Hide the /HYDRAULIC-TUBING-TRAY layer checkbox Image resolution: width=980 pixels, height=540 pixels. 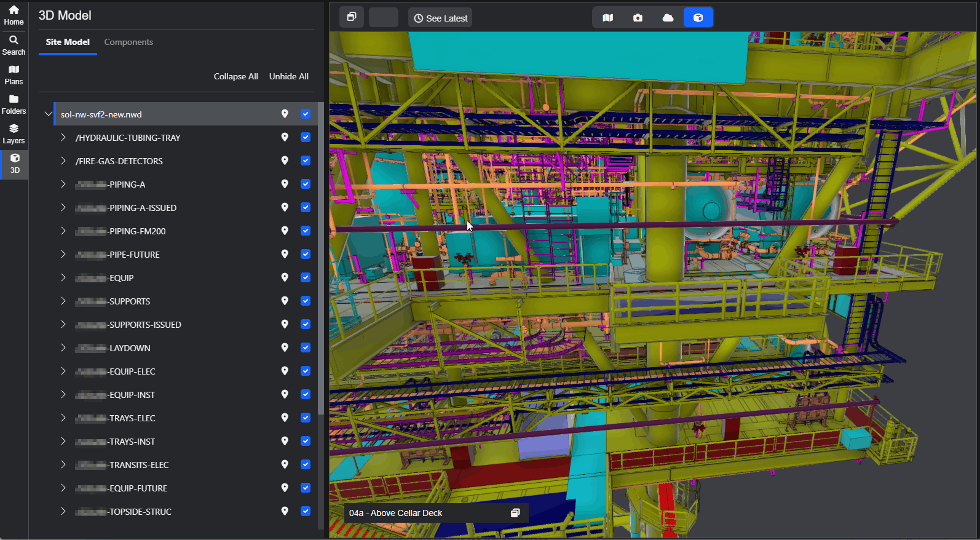pyautogui.click(x=306, y=137)
